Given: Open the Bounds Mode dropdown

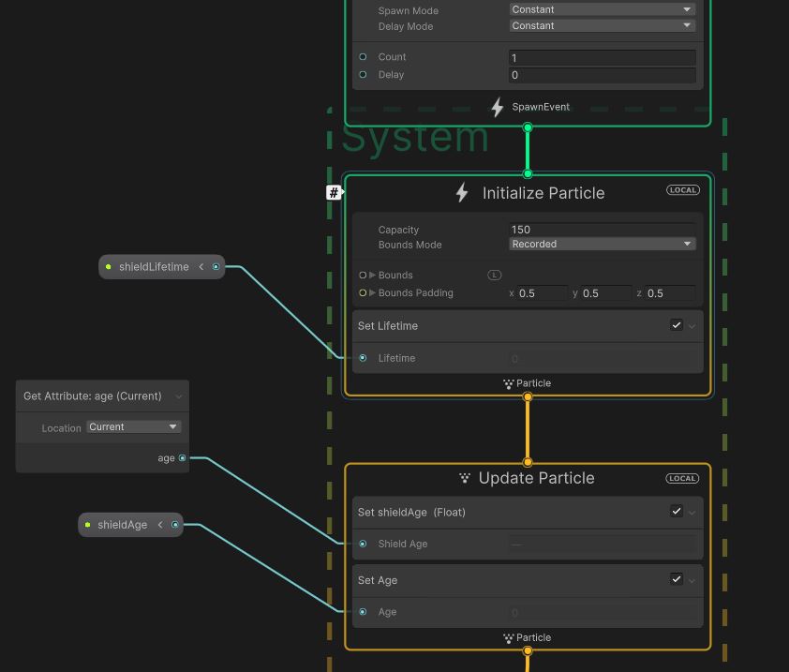Looking at the screenshot, I should [602, 245].
